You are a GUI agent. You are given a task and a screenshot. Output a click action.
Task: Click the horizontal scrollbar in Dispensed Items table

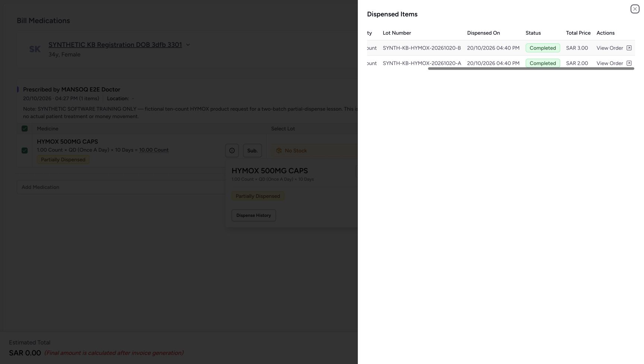(531, 69)
